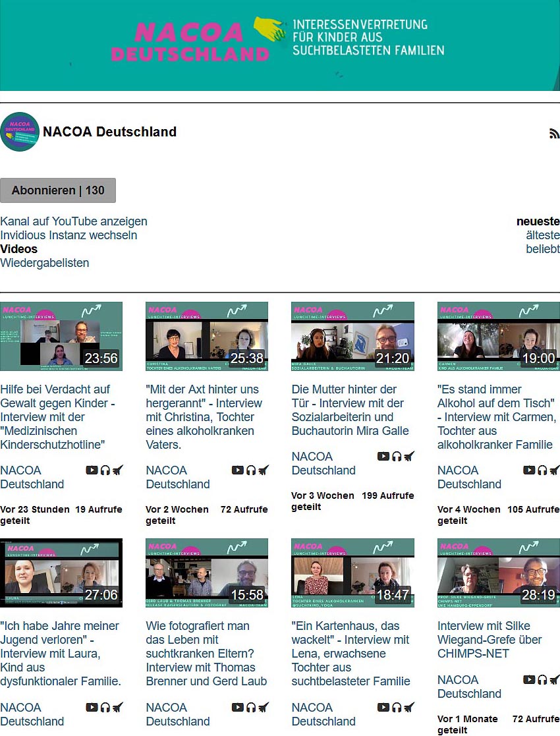Audio mode headphones icon for Lena interview
Screen dimensions: 560x736
click(x=397, y=707)
